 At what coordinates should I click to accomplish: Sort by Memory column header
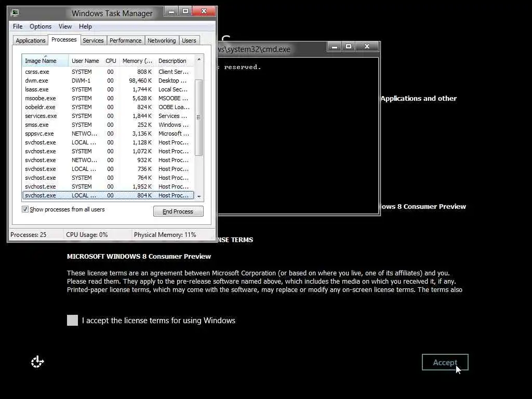[137, 61]
